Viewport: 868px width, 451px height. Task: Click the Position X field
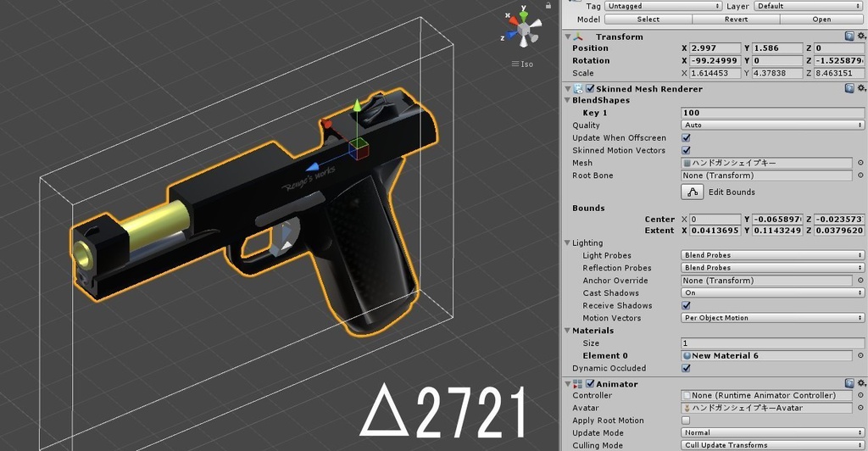pos(715,48)
